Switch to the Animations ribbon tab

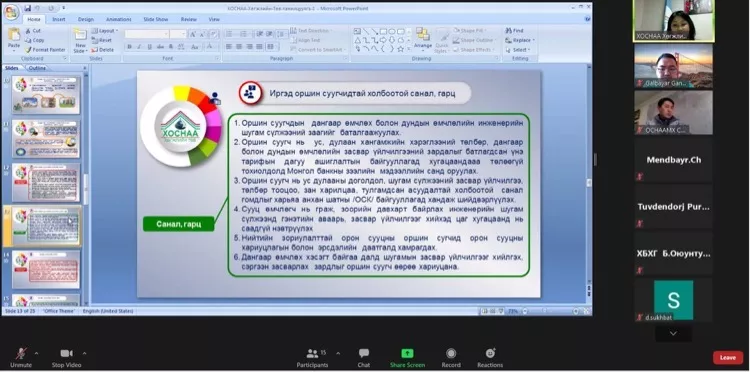point(119,19)
